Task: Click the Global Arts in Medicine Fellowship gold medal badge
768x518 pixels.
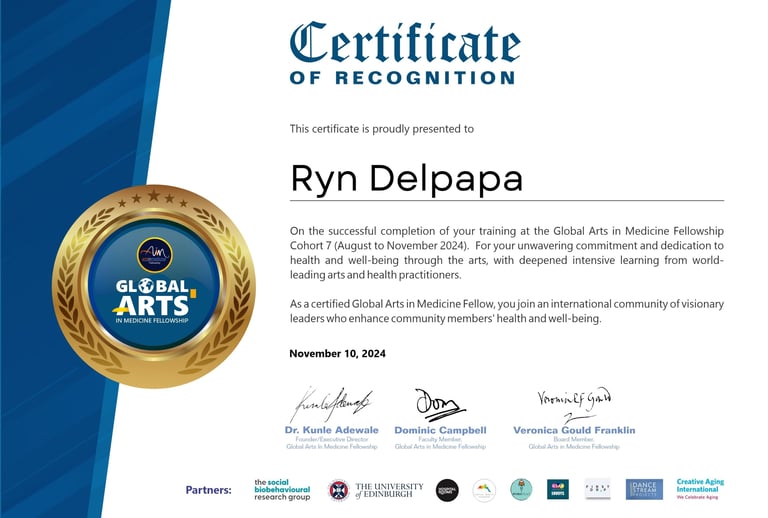Action: tap(154, 286)
